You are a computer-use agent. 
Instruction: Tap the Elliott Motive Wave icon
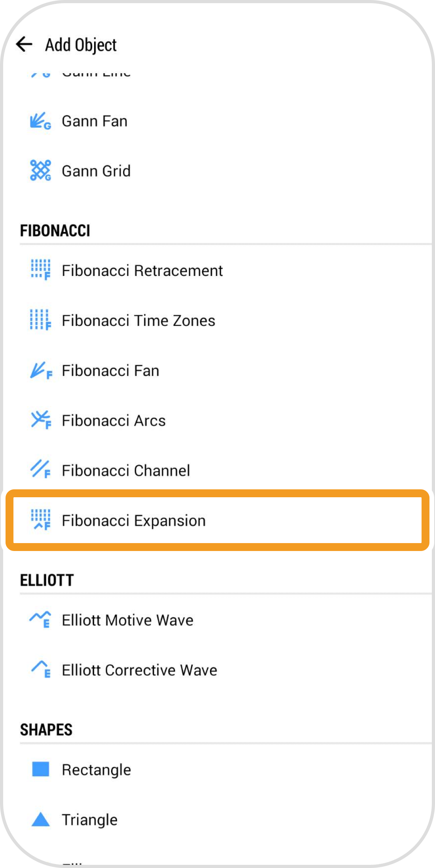click(x=40, y=620)
